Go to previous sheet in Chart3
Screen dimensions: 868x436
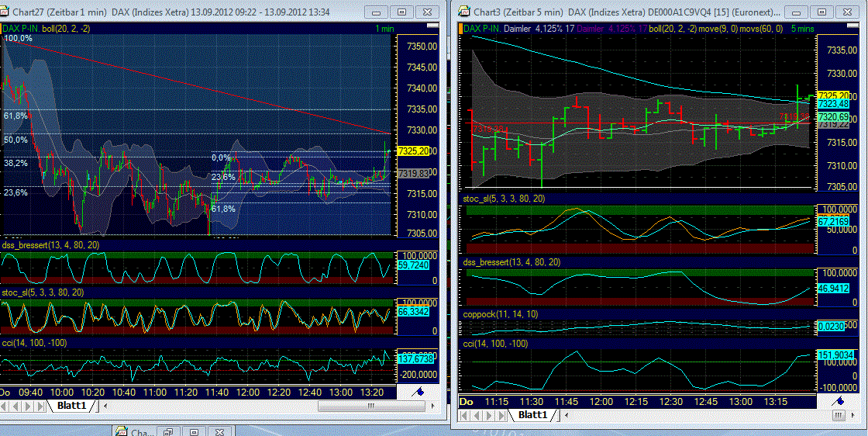477,415
